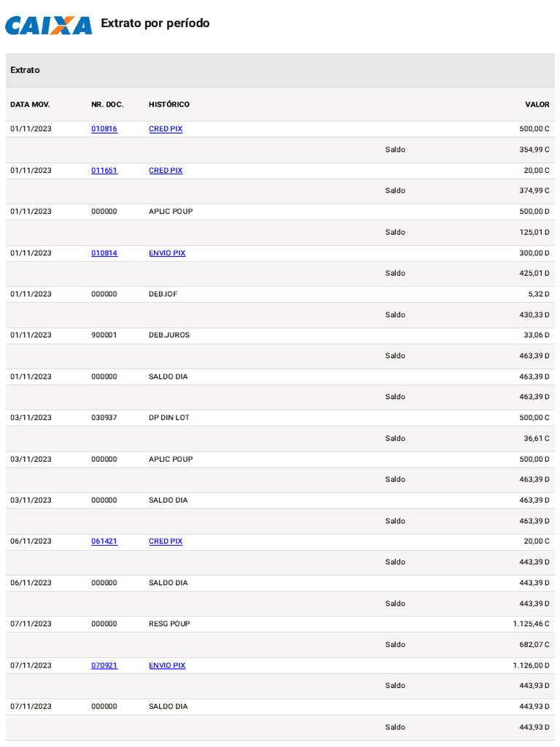Click the NR. DOC. column header
The image size is (560, 747).
[x=107, y=104]
